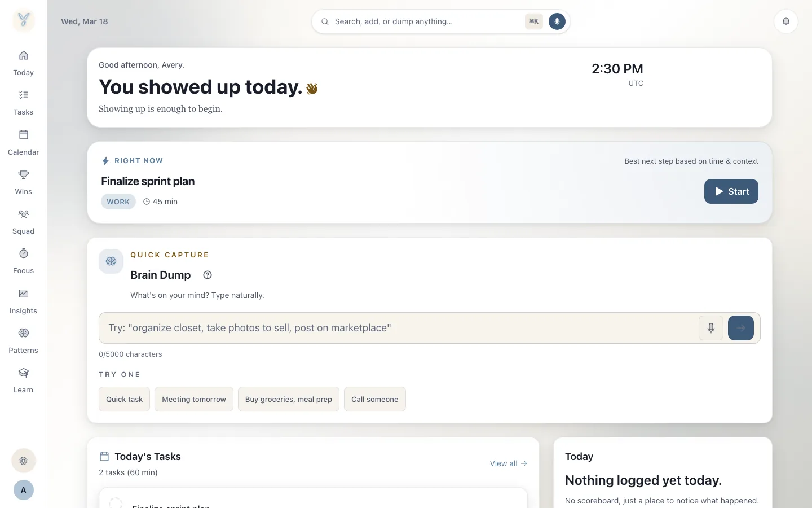812x508 pixels.
Task: Click the microphone in the search bar
Action: click(557, 21)
